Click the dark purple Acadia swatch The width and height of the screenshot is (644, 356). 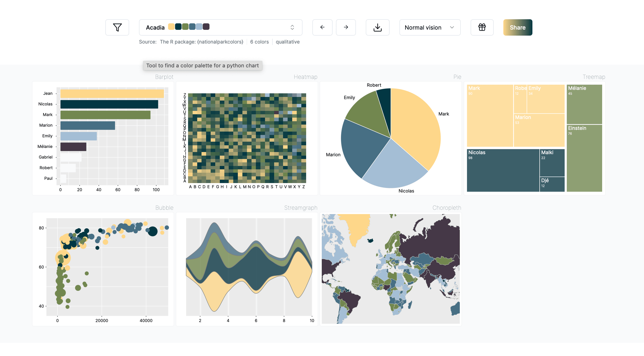click(206, 27)
